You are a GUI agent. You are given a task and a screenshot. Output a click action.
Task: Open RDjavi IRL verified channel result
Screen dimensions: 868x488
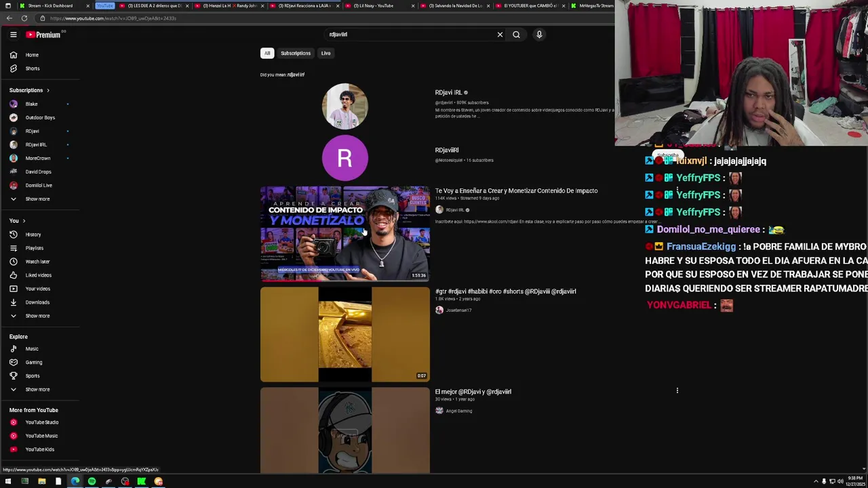point(449,92)
